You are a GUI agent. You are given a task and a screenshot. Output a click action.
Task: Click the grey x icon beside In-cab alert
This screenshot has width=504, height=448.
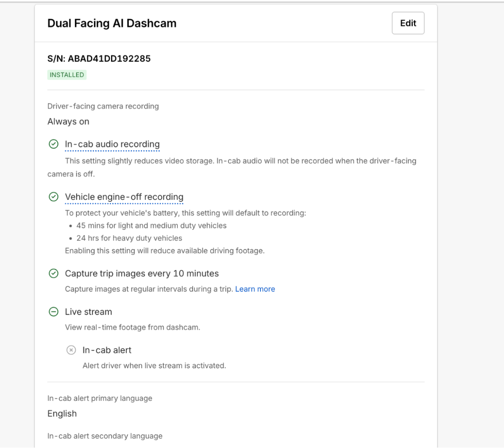click(x=71, y=350)
